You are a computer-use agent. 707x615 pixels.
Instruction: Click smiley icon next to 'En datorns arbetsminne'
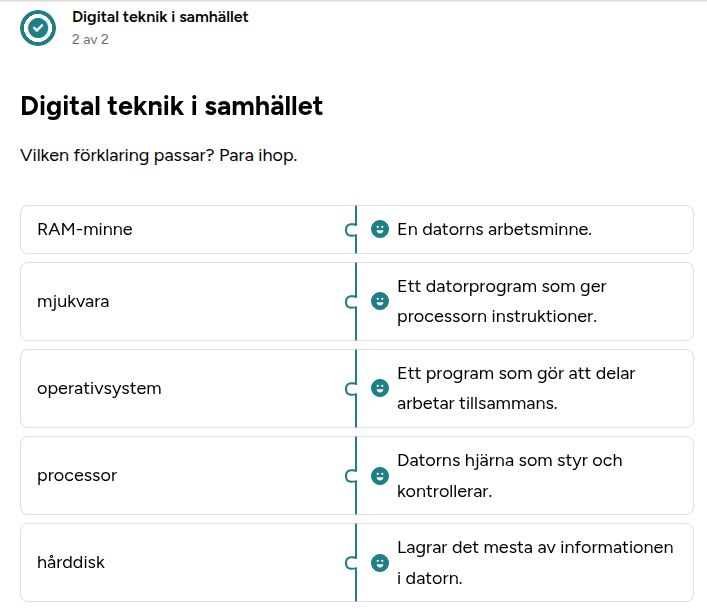379,229
